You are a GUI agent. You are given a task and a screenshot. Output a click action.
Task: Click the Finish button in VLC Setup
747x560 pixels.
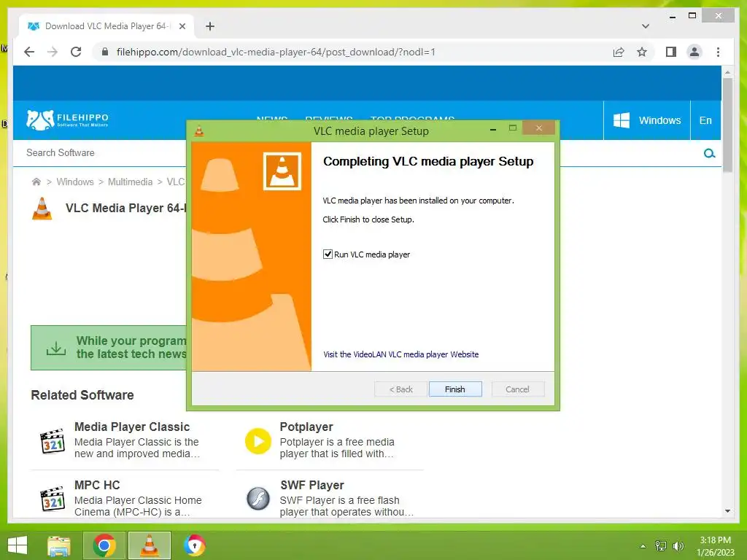click(455, 389)
